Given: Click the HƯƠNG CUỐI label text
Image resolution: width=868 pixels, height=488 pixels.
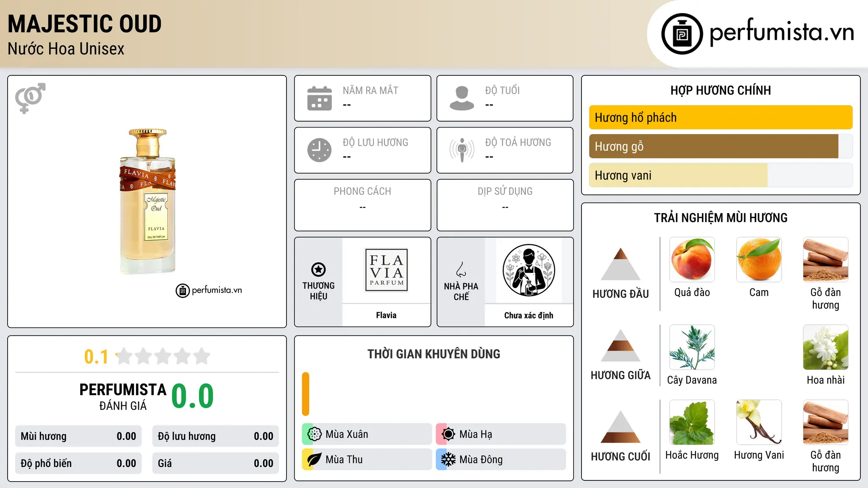Looking at the screenshot, I should (x=620, y=457).
